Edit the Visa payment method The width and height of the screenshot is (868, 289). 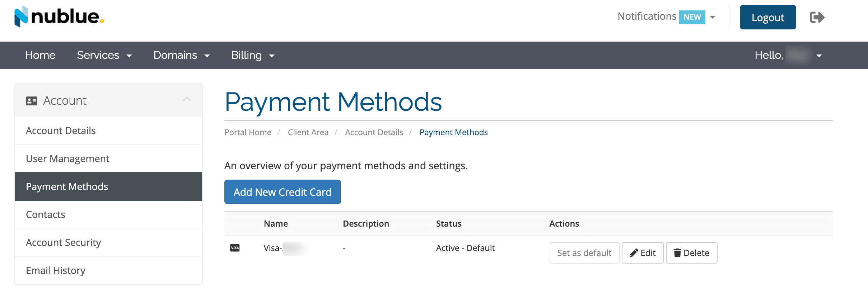(x=643, y=253)
